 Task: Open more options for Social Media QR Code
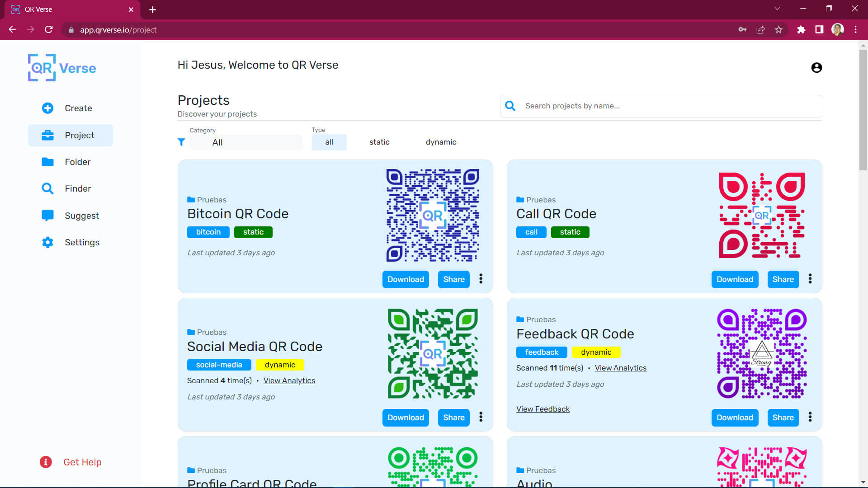481,417
